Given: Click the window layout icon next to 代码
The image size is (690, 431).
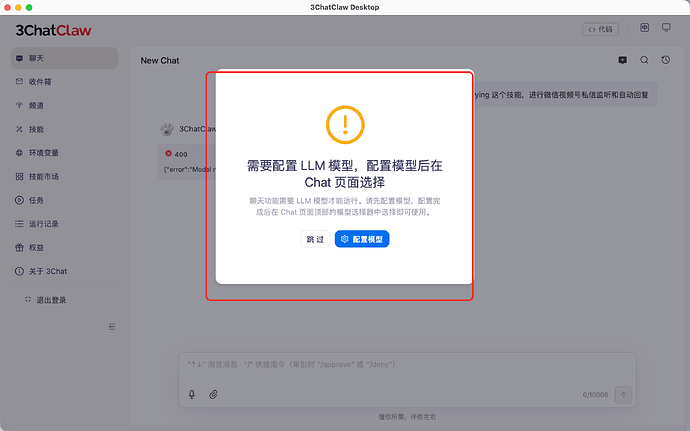Looking at the screenshot, I should pyautogui.click(x=644, y=28).
